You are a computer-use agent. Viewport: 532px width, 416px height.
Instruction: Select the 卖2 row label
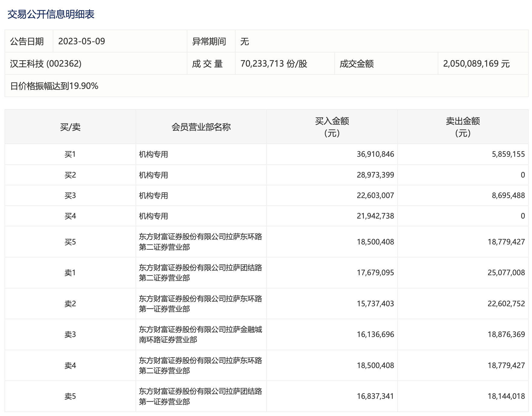tap(70, 304)
